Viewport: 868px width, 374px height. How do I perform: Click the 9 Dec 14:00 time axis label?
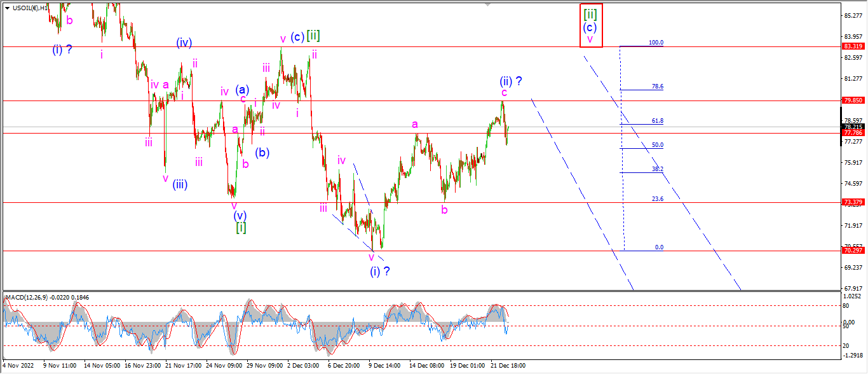tap(384, 366)
